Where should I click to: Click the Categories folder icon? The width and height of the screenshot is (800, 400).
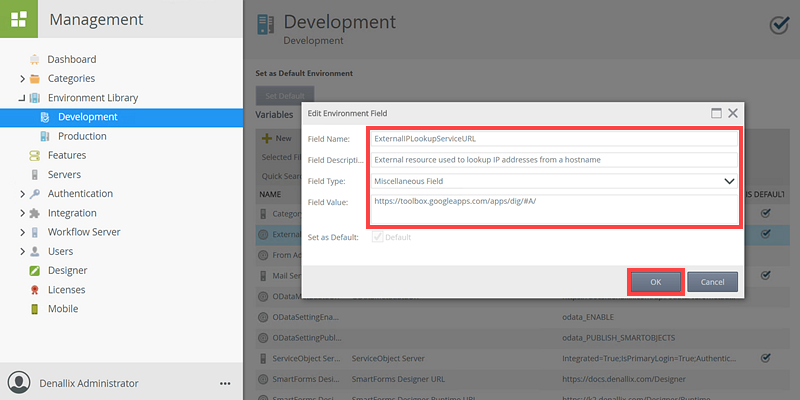(x=35, y=79)
